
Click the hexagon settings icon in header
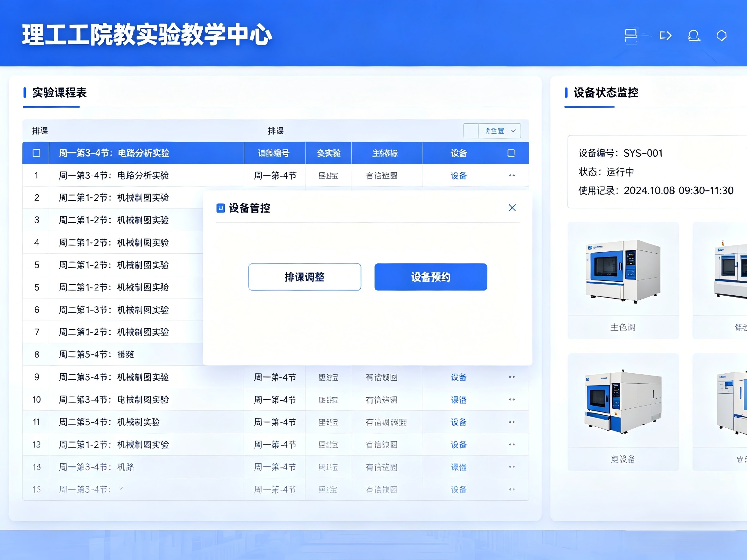pos(721,35)
